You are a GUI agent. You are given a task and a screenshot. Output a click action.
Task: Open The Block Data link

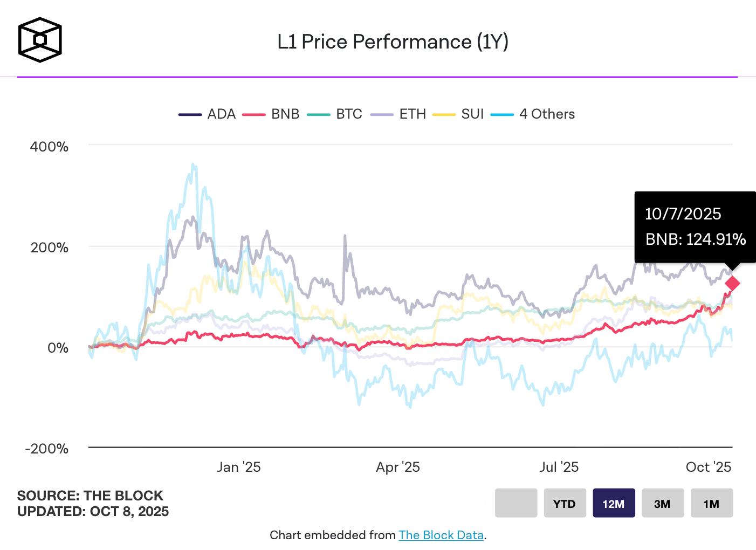coord(441,535)
